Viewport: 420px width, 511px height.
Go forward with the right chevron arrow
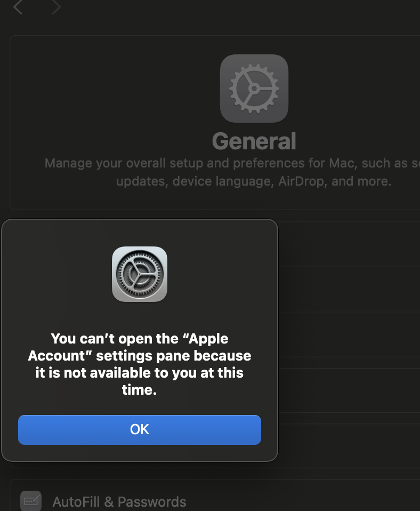point(56,7)
